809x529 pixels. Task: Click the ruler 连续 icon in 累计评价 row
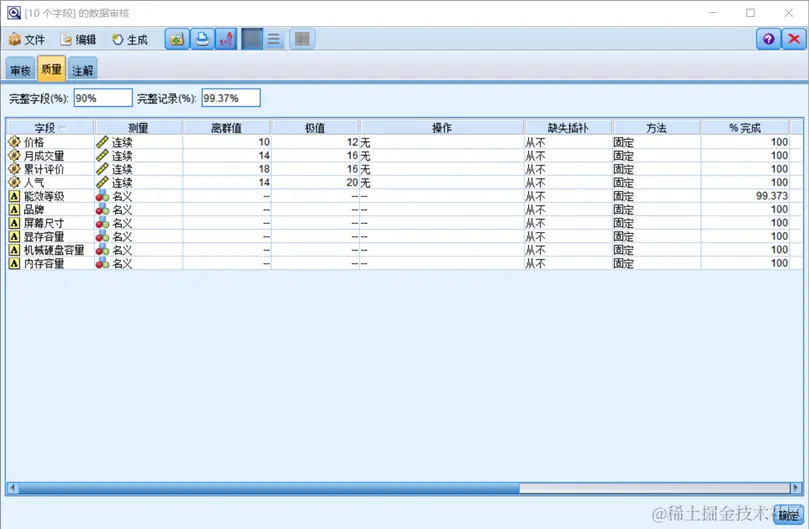(102, 169)
